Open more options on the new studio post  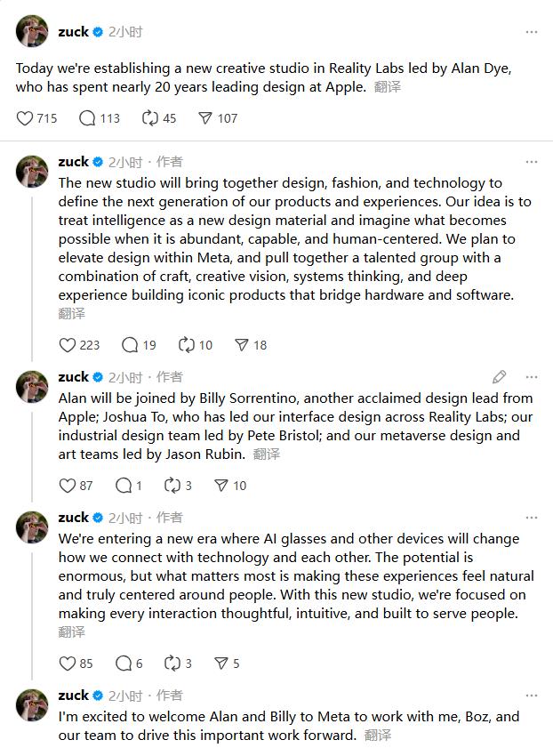pos(532,162)
